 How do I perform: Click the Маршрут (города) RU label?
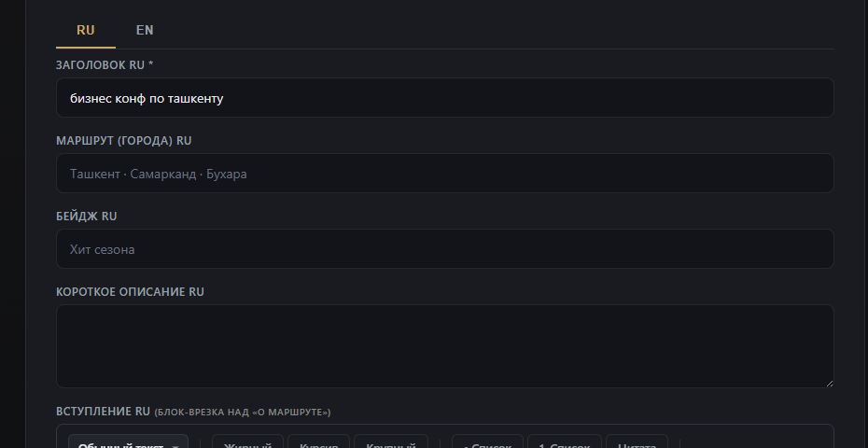point(123,141)
